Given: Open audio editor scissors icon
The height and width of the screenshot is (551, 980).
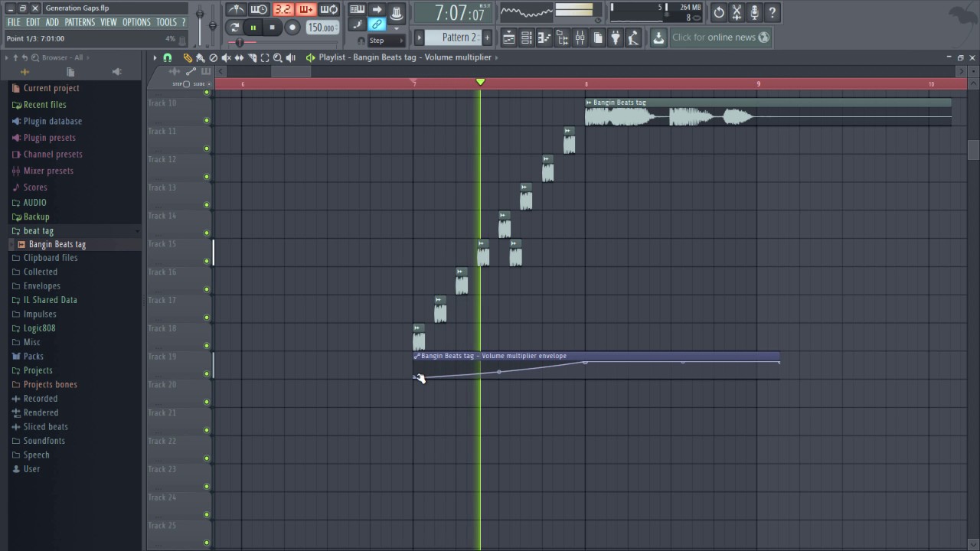Looking at the screenshot, I should point(737,12).
